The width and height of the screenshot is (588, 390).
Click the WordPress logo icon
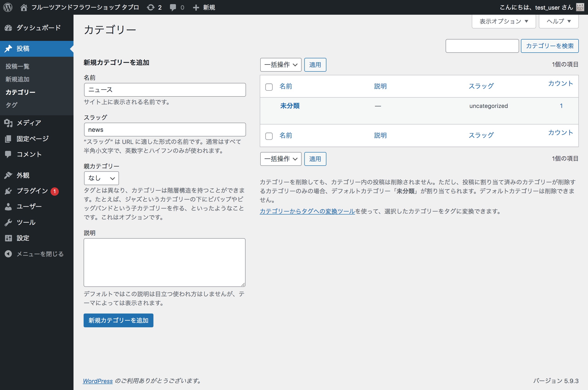tap(8, 7)
